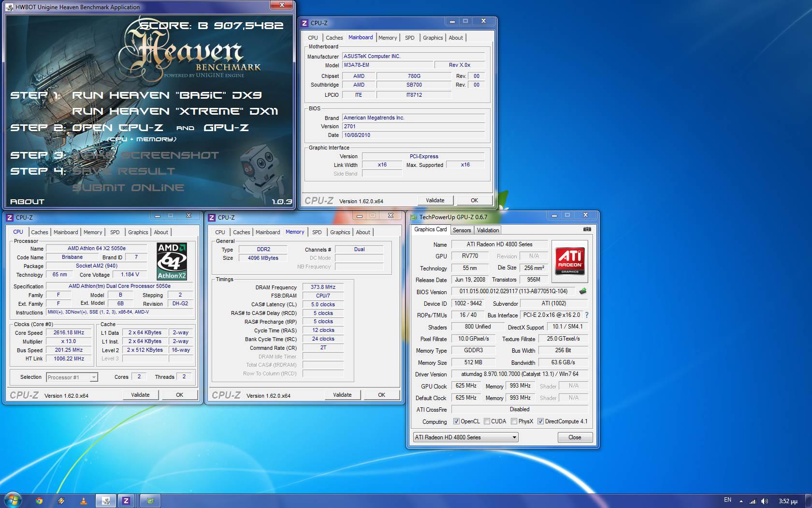Click the taskbar clock showing 3:52

(x=788, y=501)
